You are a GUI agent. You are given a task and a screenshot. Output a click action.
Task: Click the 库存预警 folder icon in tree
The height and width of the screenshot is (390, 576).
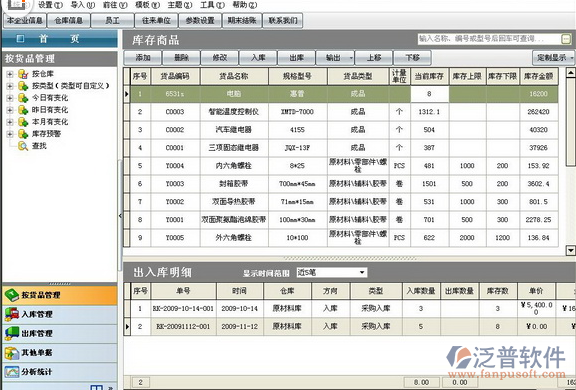(23, 134)
